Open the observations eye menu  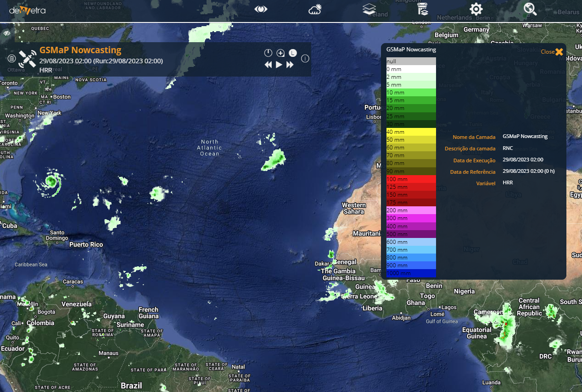click(x=261, y=9)
